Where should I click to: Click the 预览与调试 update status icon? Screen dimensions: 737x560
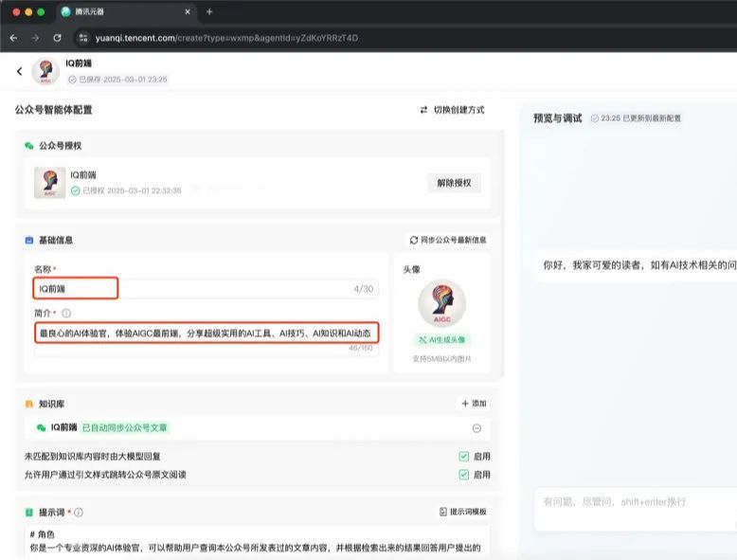pyautogui.click(x=595, y=118)
